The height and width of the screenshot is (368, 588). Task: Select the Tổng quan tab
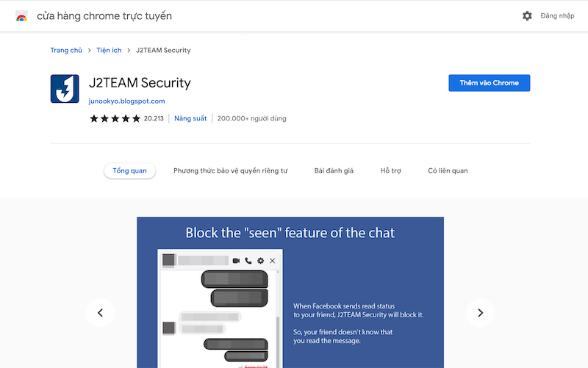point(129,170)
